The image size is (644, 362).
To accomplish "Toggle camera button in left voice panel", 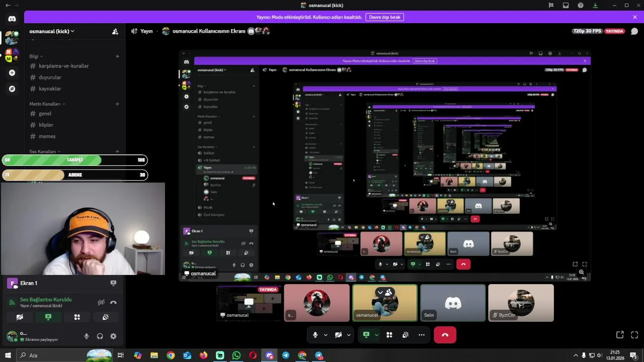I will [20, 317].
